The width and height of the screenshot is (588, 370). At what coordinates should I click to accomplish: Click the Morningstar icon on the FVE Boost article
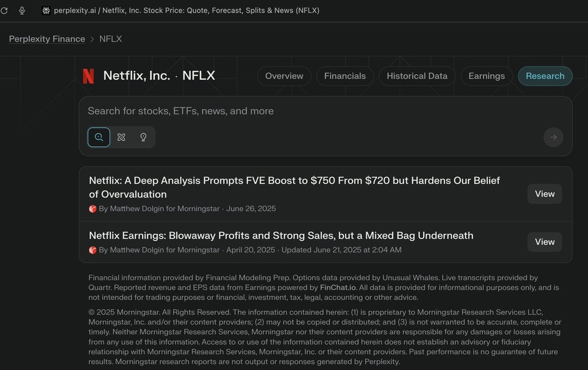pos(93,209)
